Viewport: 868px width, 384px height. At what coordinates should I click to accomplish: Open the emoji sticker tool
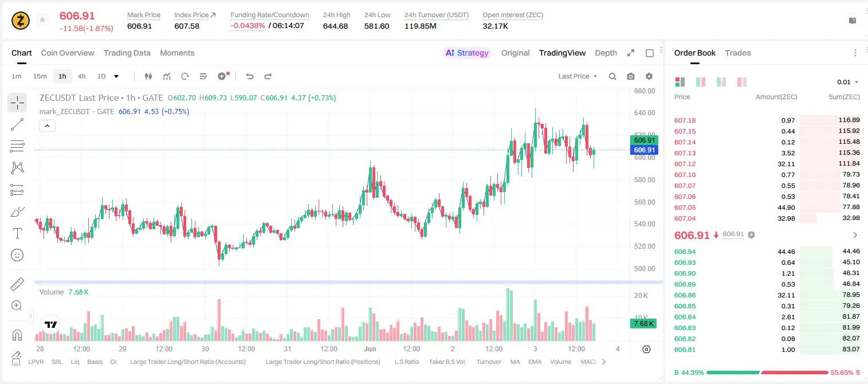pos(17,255)
